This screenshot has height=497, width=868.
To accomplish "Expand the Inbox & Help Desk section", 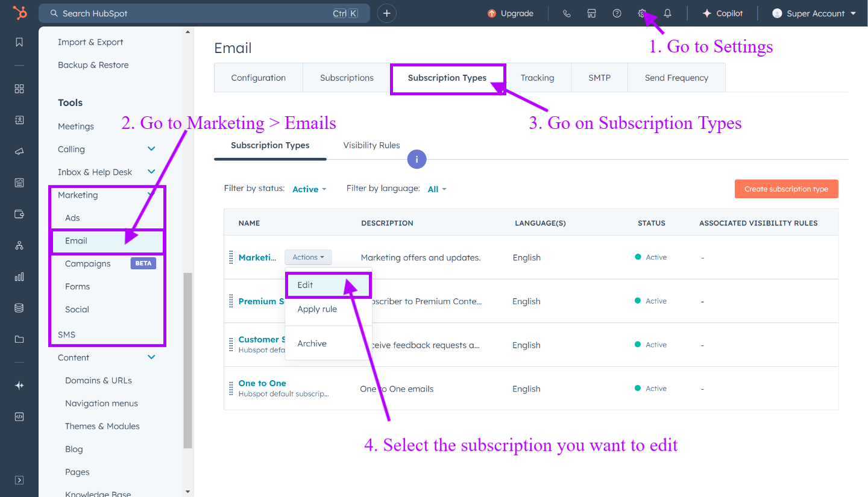I will click(x=151, y=172).
